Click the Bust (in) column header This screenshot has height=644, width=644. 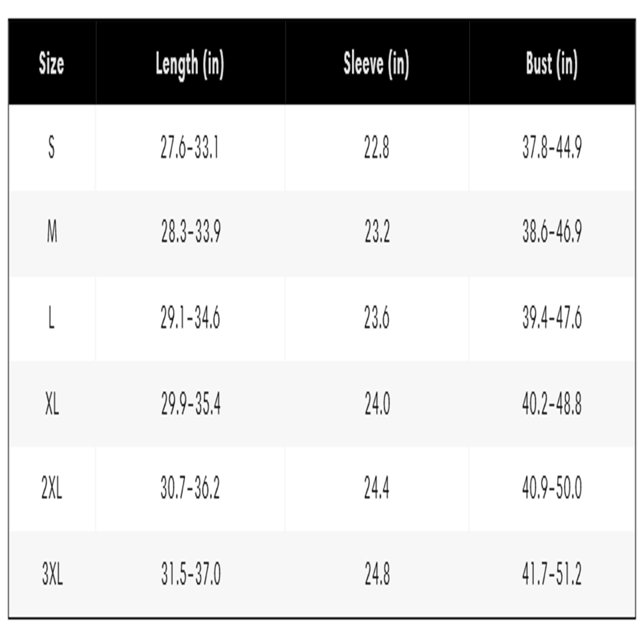click(552, 64)
